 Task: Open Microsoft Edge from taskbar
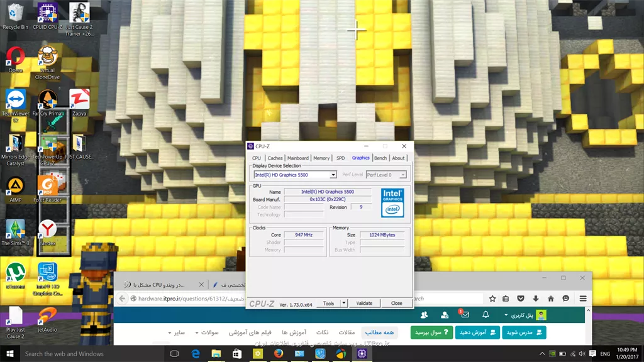(196, 354)
